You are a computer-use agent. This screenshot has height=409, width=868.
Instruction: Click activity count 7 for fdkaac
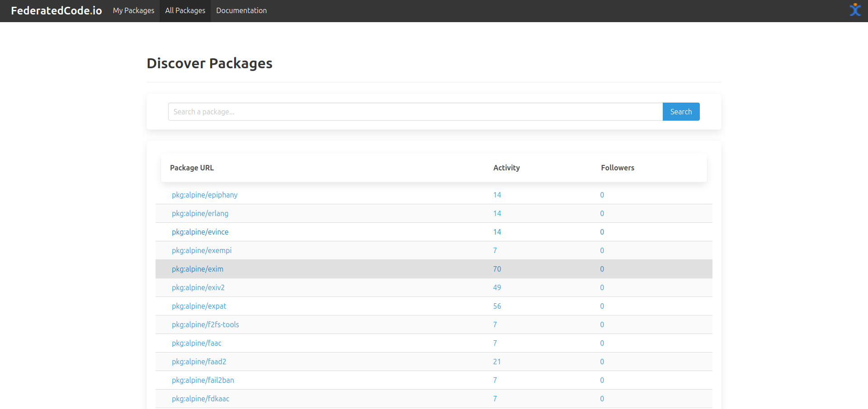coord(495,399)
